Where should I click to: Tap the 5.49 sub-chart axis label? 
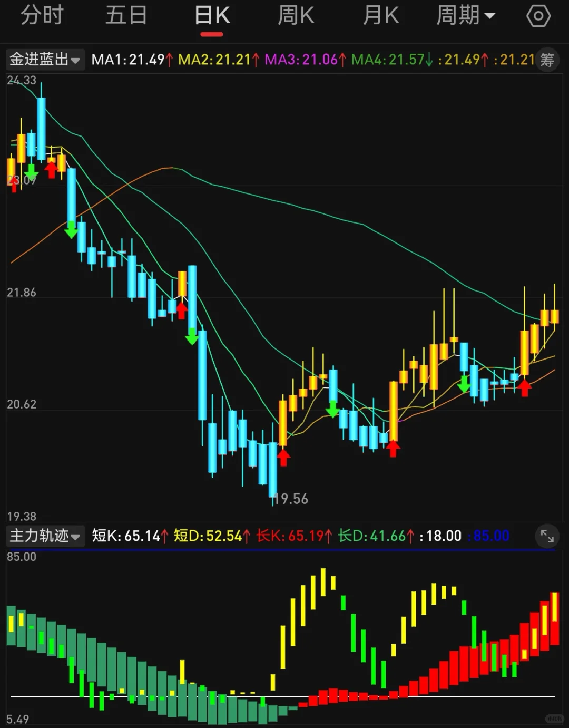point(17,720)
